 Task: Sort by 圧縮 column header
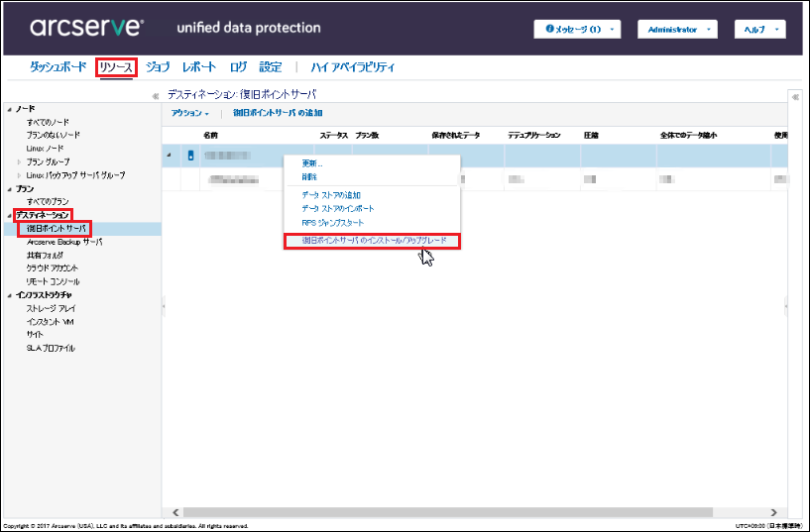point(591,135)
